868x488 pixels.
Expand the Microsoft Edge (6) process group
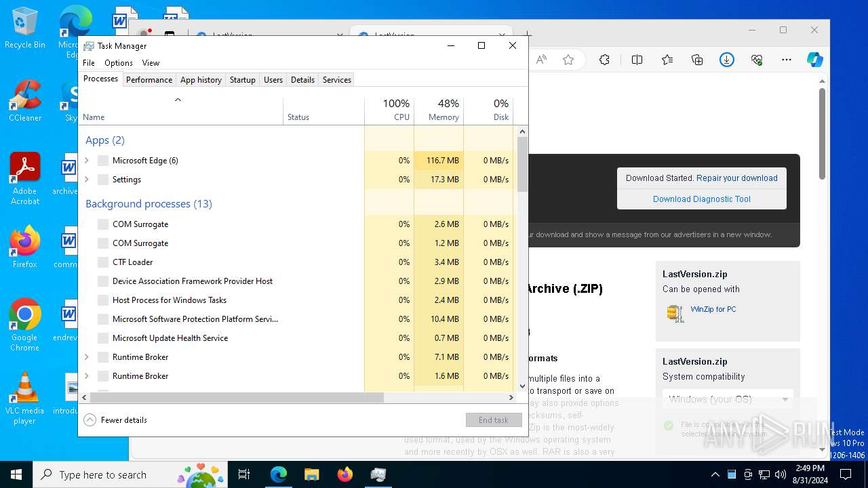pos(86,161)
